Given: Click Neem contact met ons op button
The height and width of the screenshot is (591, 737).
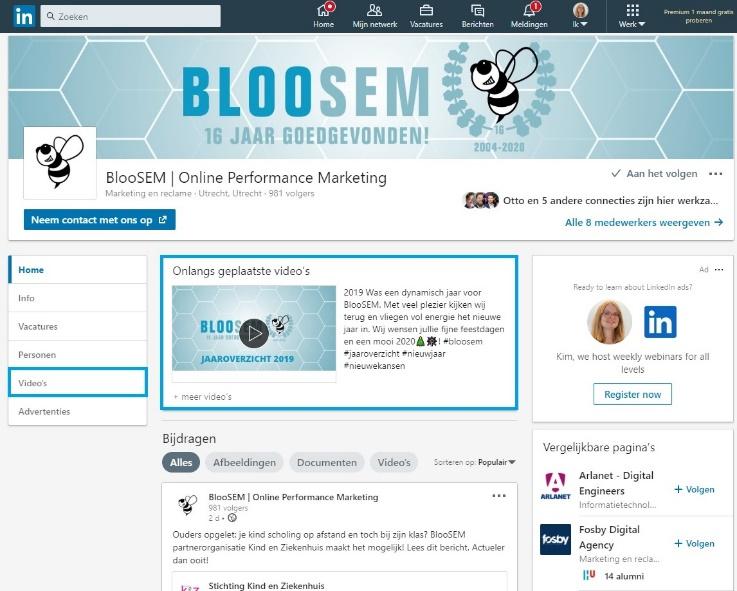Looking at the screenshot, I should 100,220.
